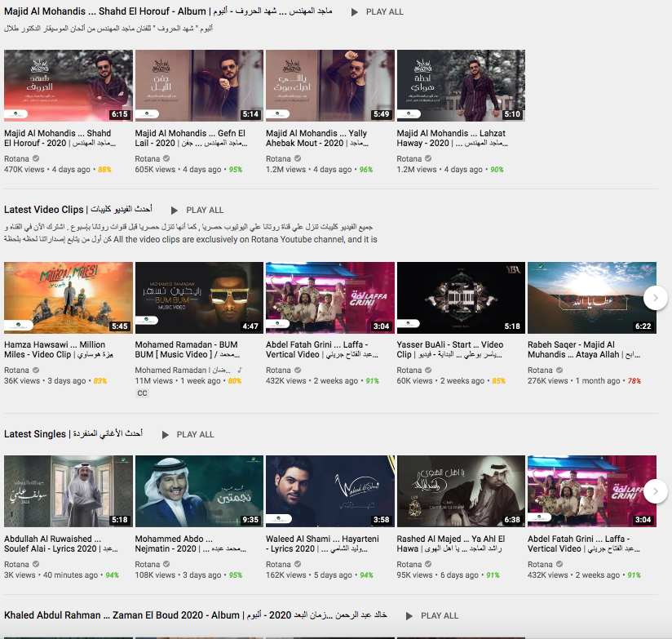Open Shahd El Horouf video thumbnail
This screenshot has width=672, height=639.
69,86
